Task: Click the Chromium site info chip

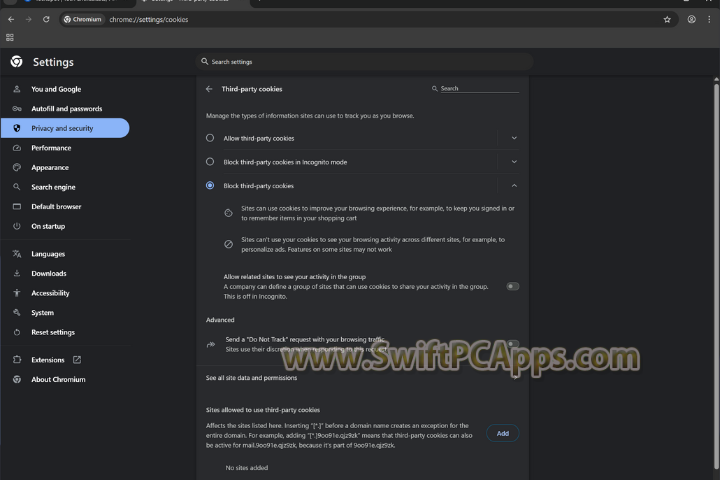Action: tap(83, 19)
